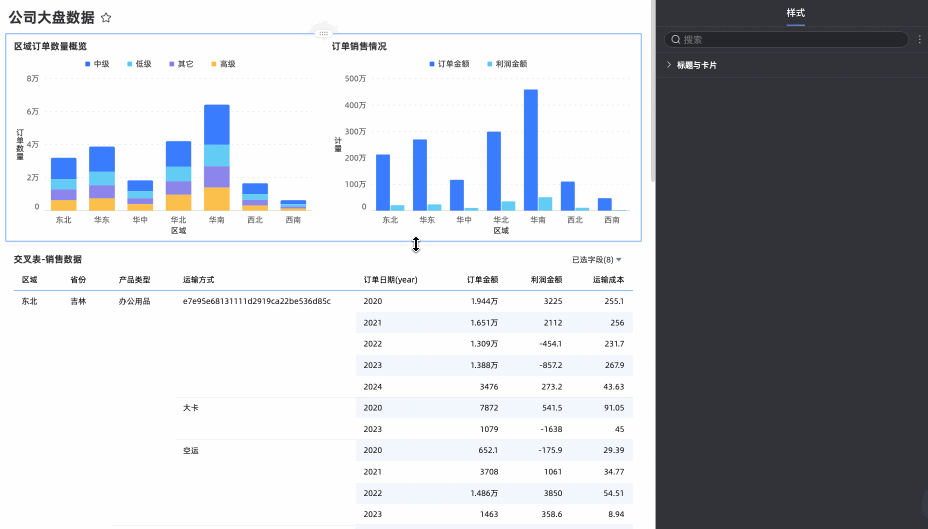Viewport: 928px width, 529px height.
Task: Click the search magnifier icon in 样式 panel
Action: pyautogui.click(x=675, y=40)
